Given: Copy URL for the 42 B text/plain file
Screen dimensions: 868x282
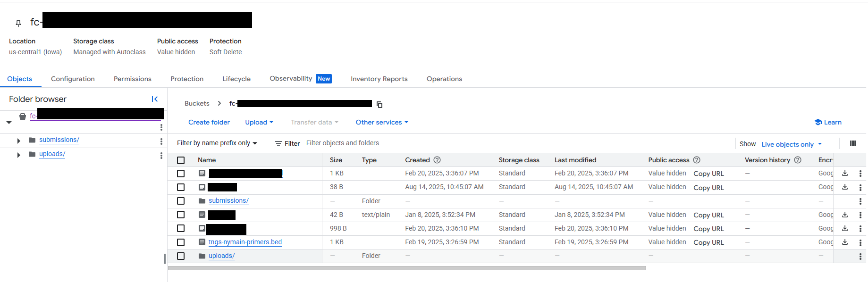Looking at the screenshot, I should point(708,215).
